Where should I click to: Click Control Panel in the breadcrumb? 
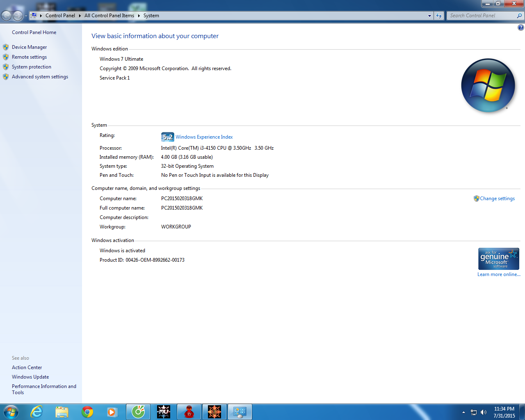pos(60,16)
